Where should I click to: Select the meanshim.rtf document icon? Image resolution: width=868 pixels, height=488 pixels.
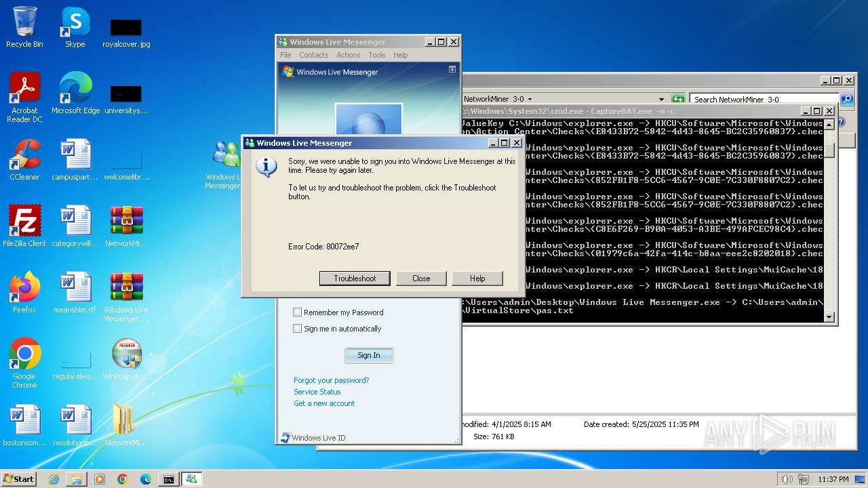point(75,293)
